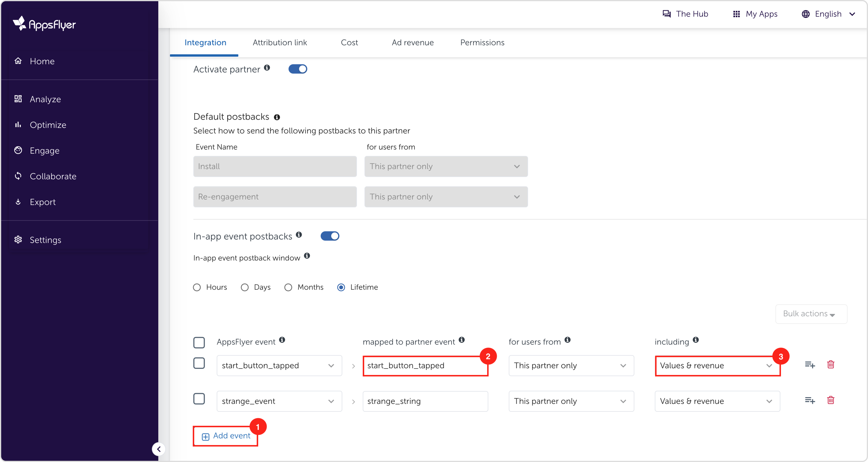Open users dropdown for start_button_tapped row
868x462 pixels.
click(571, 365)
